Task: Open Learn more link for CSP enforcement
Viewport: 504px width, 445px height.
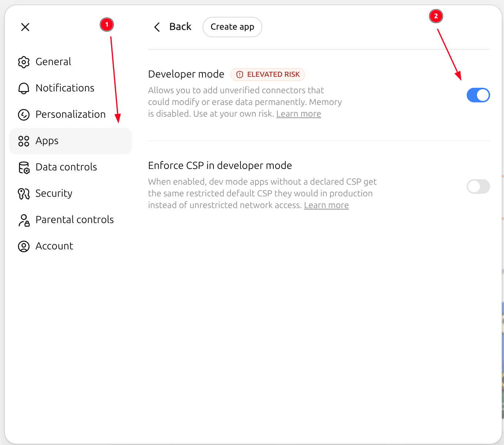Action: 326,205
